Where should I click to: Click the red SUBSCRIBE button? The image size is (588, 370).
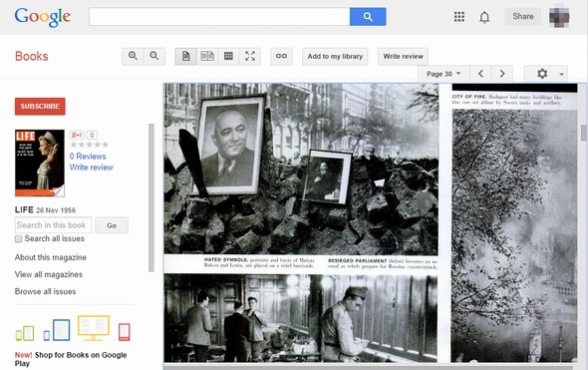tap(40, 106)
